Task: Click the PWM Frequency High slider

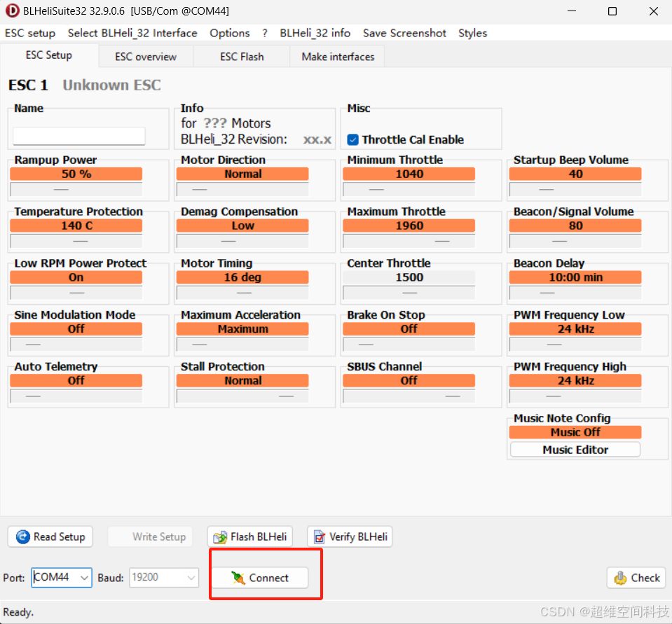Action: point(575,396)
